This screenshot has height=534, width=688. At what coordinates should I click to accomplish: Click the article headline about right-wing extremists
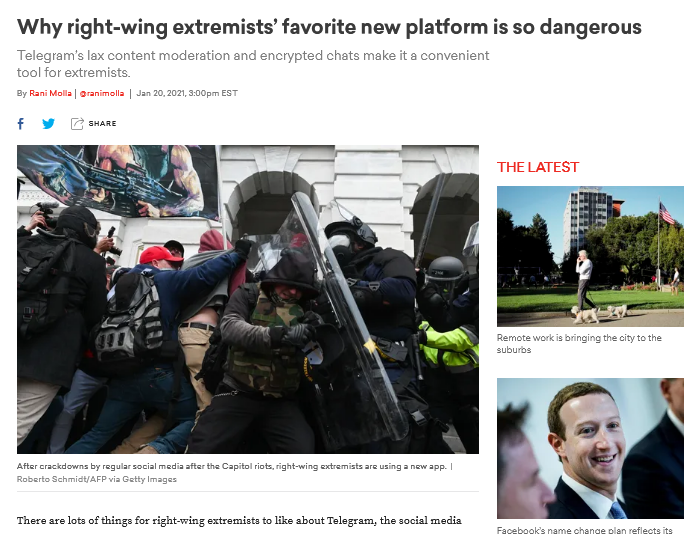[x=329, y=27]
